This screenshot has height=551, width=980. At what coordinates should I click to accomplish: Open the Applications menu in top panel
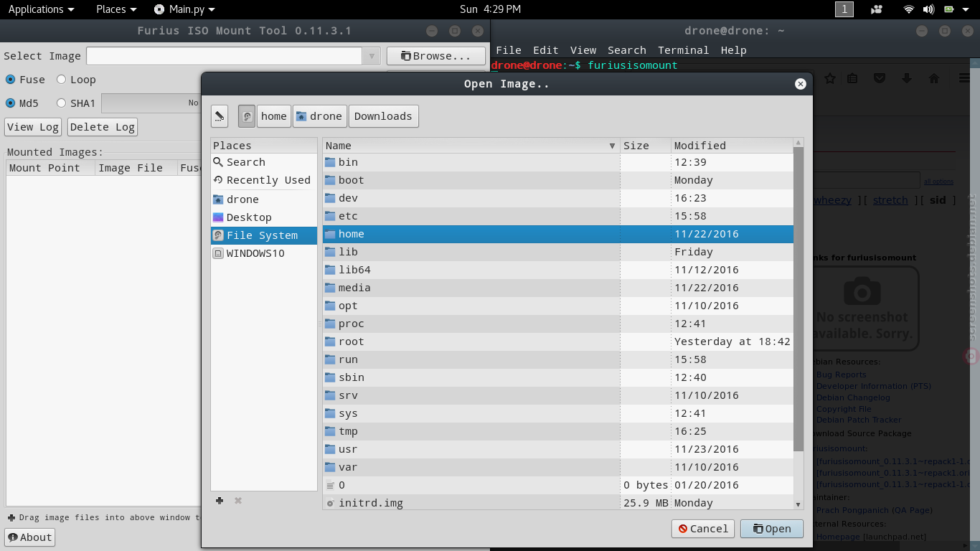pos(41,9)
